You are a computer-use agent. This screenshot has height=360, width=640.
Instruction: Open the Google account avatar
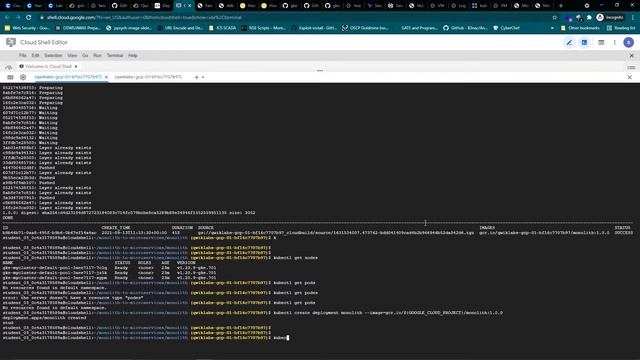click(x=629, y=42)
